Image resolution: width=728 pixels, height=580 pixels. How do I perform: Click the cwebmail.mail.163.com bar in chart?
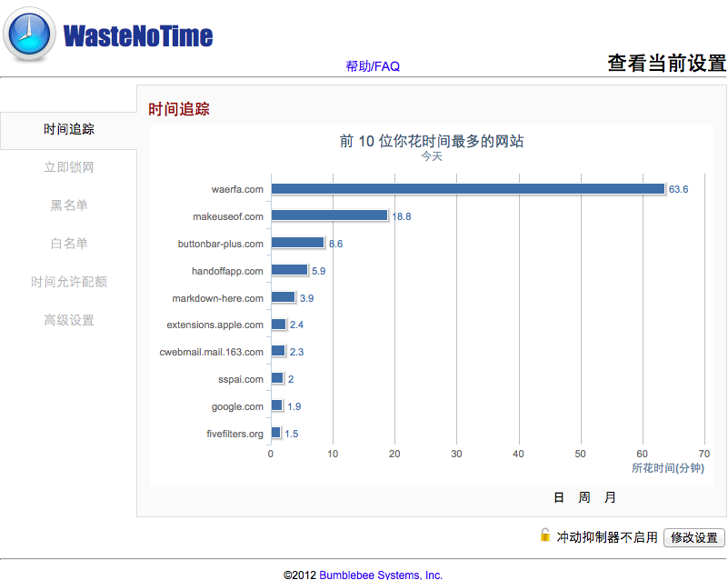[279, 351]
